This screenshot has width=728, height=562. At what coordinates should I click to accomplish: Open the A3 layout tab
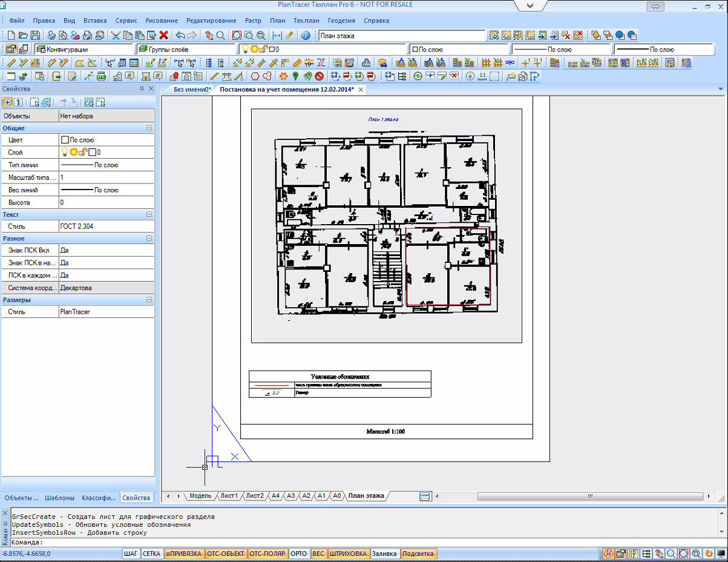tap(291, 496)
